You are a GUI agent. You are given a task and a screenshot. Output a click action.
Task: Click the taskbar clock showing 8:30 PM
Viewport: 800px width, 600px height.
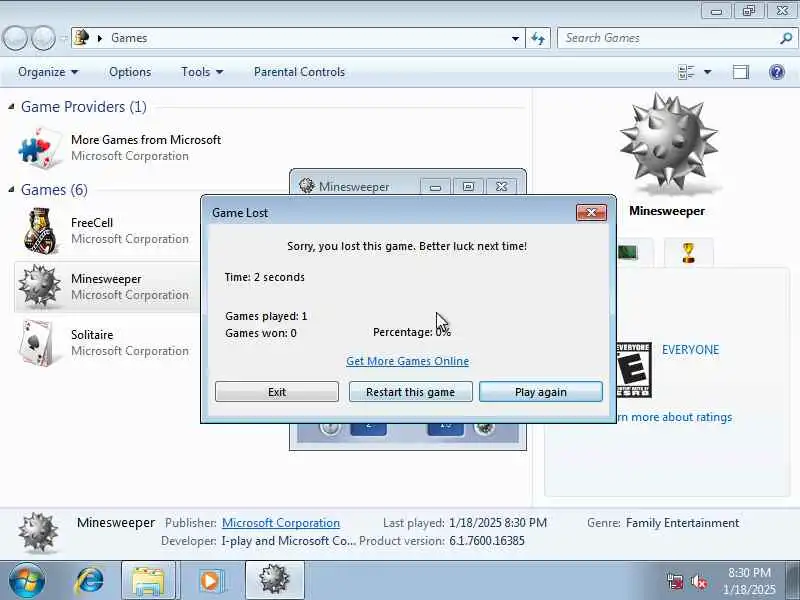(749, 581)
